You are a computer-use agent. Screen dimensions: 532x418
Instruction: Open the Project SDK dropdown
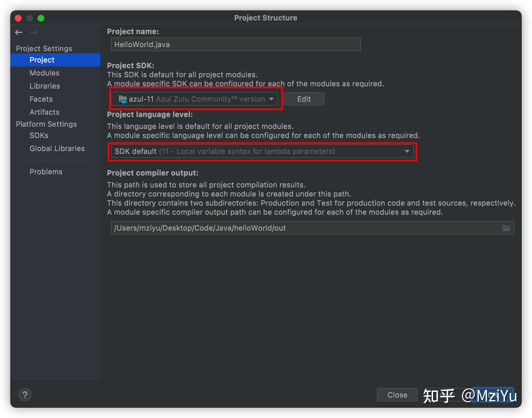(194, 99)
